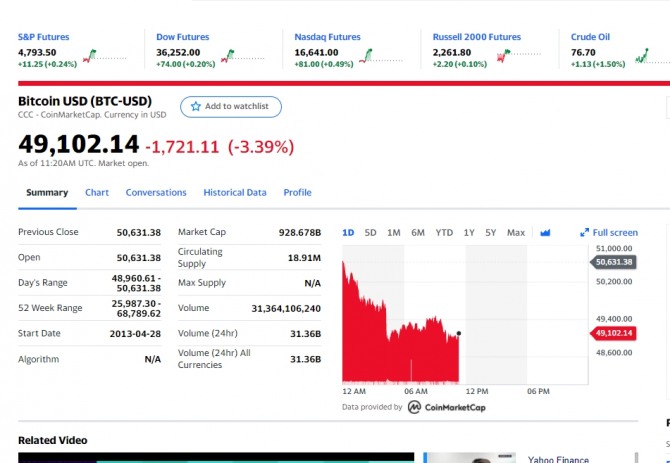Switch the chart to YTD range
The width and height of the screenshot is (670, 463).
pyautogui.click(x=444, y=233)
